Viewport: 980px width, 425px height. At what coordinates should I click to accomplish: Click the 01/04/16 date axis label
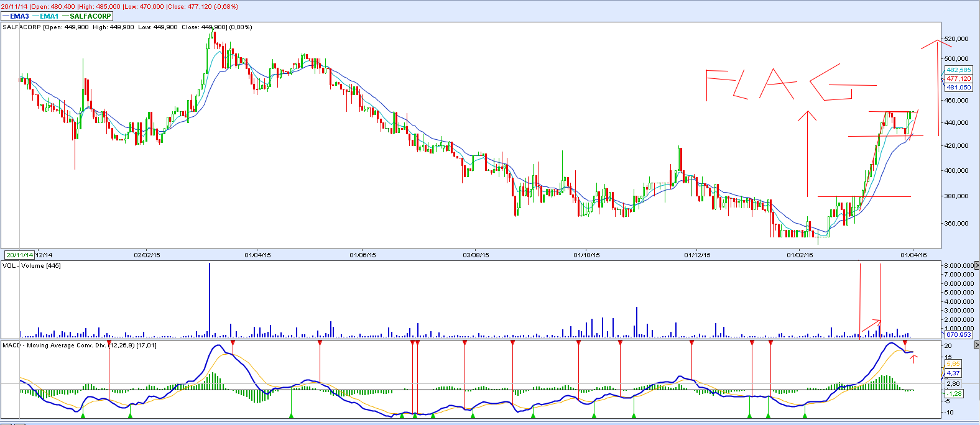[913, 255]
